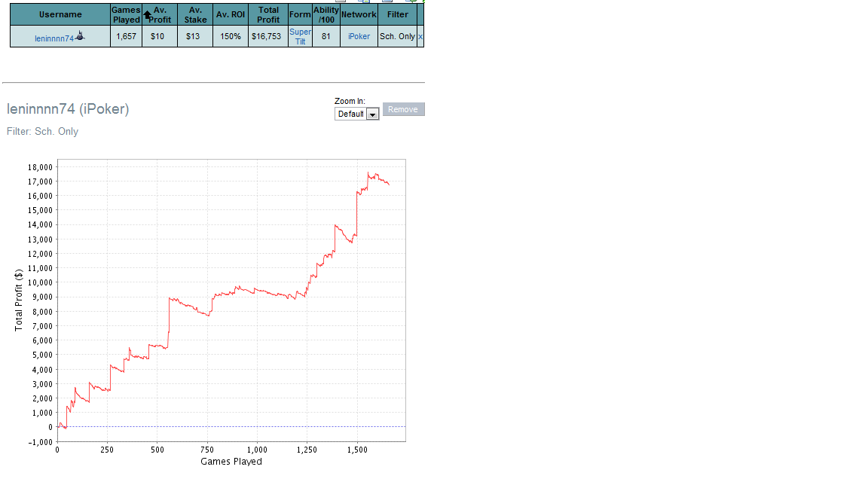Viewport: 868px width, 488px height.
Task: Sort by the Av. Stake column header
Action: point(195,14)
